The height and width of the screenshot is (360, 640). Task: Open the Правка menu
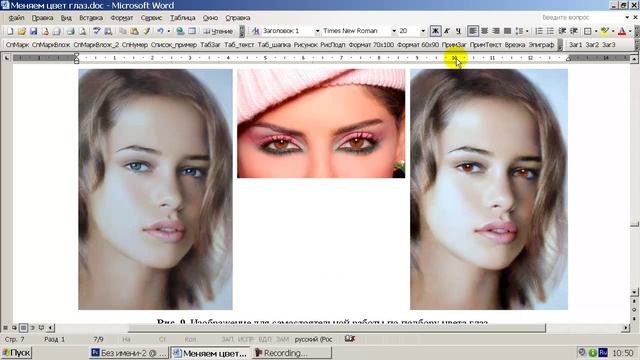tap(42, 18)
